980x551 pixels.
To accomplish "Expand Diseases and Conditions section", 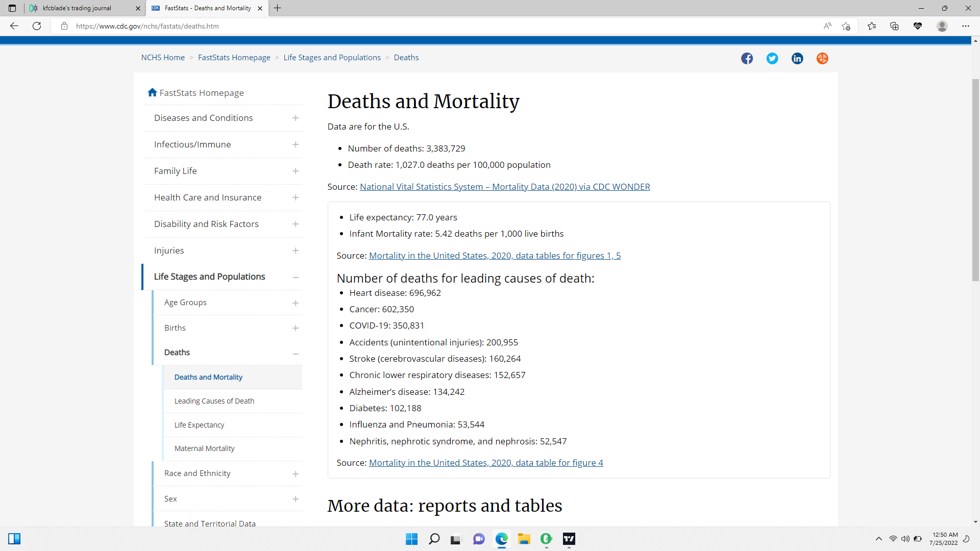I will [x=296, y=118].
